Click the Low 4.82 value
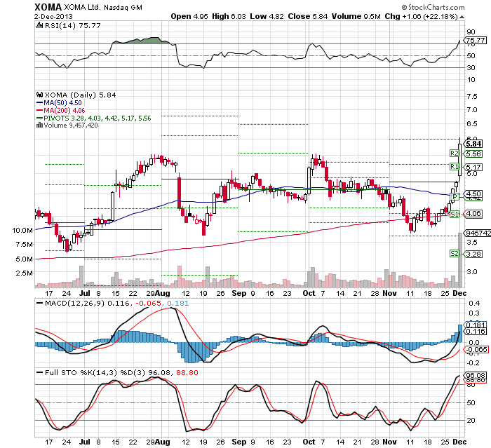 point(267,16)
